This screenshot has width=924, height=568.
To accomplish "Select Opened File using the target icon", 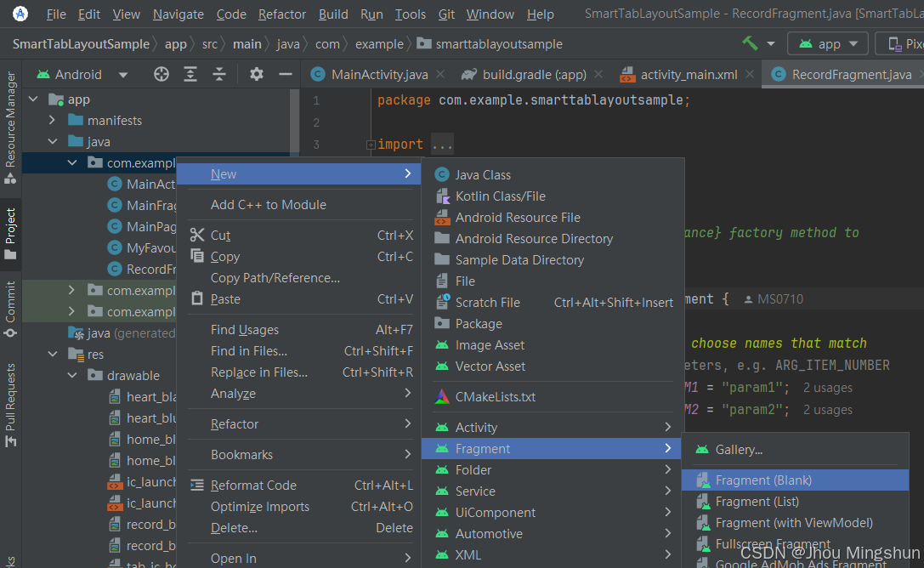I will tap(162, 75).
